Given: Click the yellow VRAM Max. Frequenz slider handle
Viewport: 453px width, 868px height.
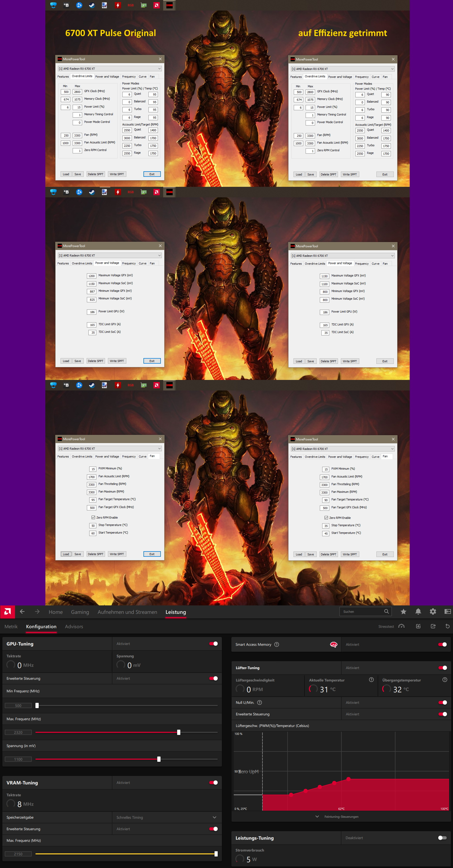Looking at the screenshot, I should (216, 854).
